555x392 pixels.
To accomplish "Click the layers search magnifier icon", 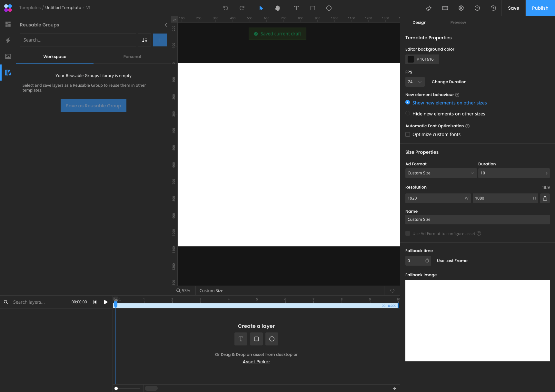I will [x=6, y=302].
